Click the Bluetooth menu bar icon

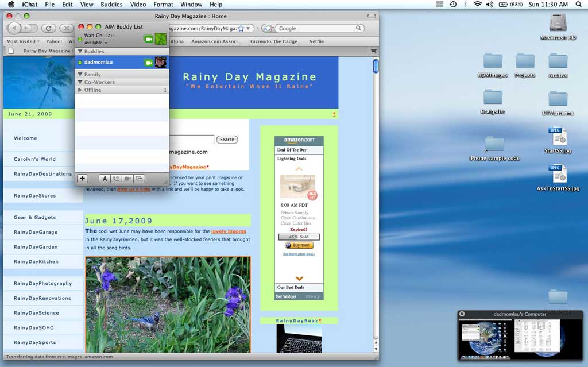(x=465, y=5)
